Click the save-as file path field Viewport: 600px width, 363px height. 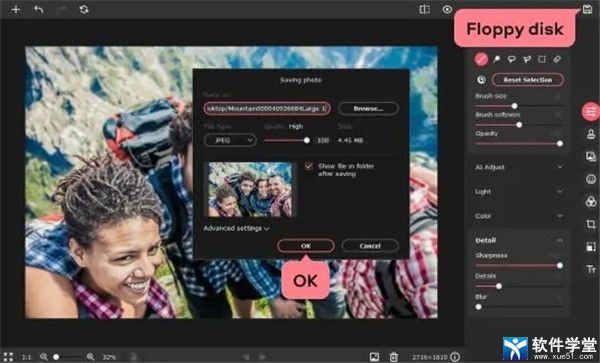click(267, 109)
